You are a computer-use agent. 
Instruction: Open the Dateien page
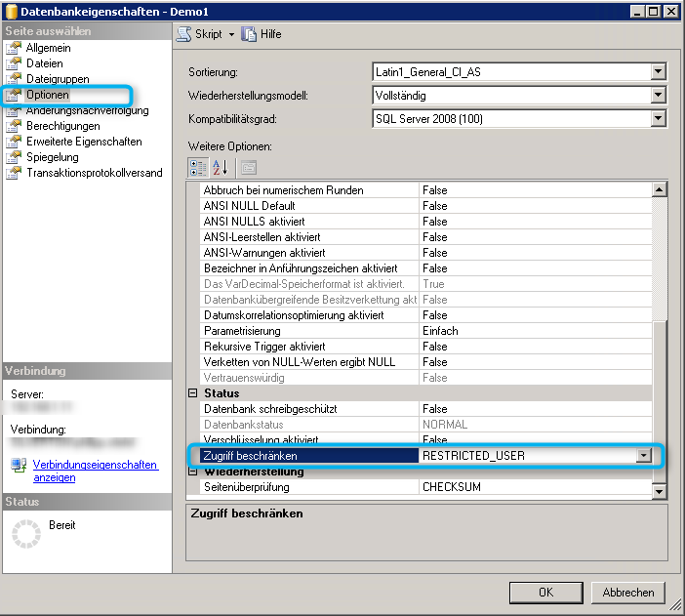click(45, 63)
